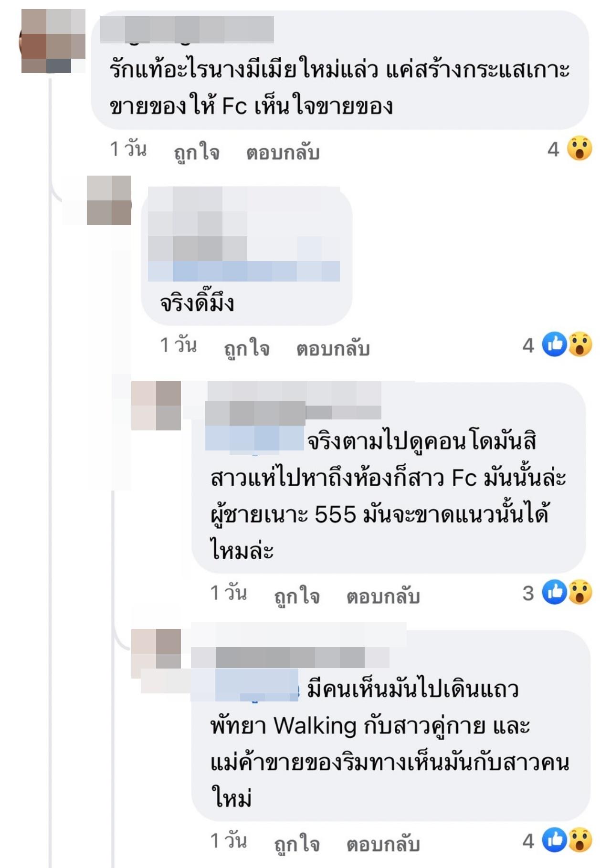Open reaction count 4 on first comment
The height and width of the screenshot is (868, 611).
pyautogui.click(x=553, y=149)
